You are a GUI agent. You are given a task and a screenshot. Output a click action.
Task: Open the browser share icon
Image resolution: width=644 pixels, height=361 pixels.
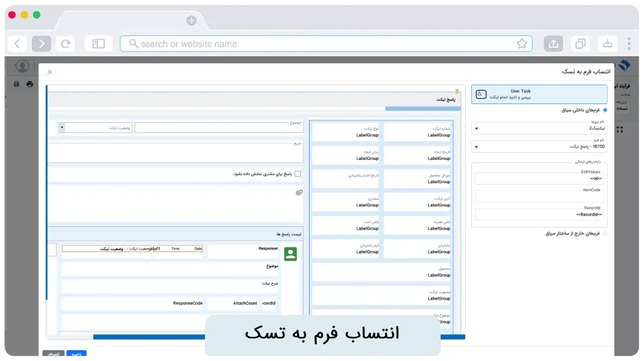[553, 44]
